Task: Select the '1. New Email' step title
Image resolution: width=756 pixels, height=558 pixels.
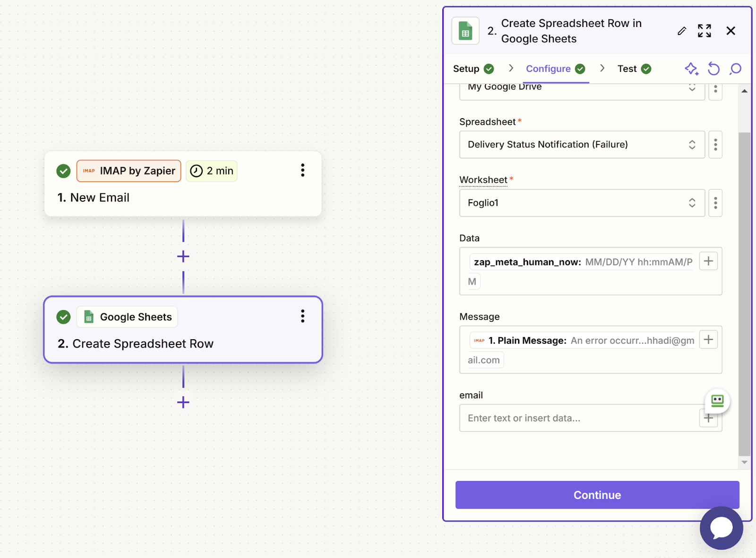Action: click(94, 197)
